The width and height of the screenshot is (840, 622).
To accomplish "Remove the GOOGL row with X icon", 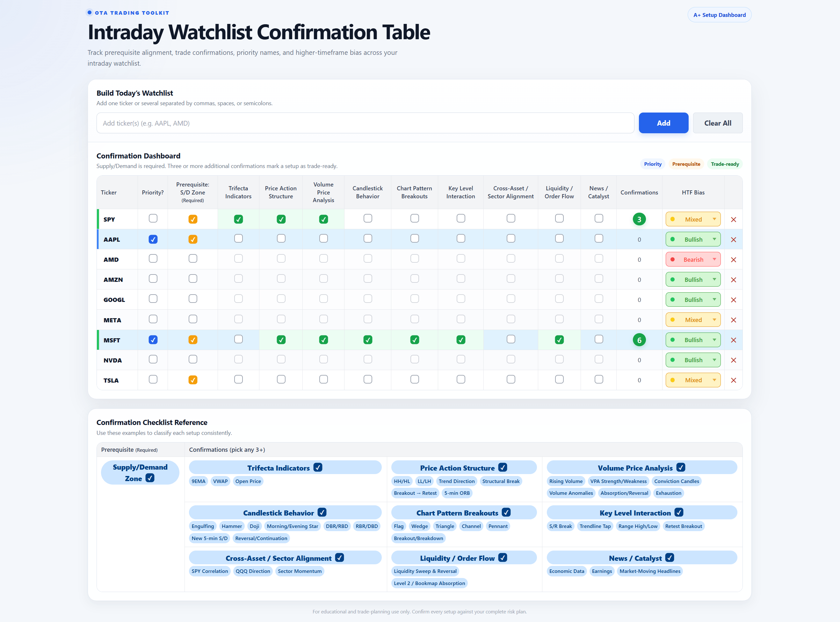I will 733,300.
